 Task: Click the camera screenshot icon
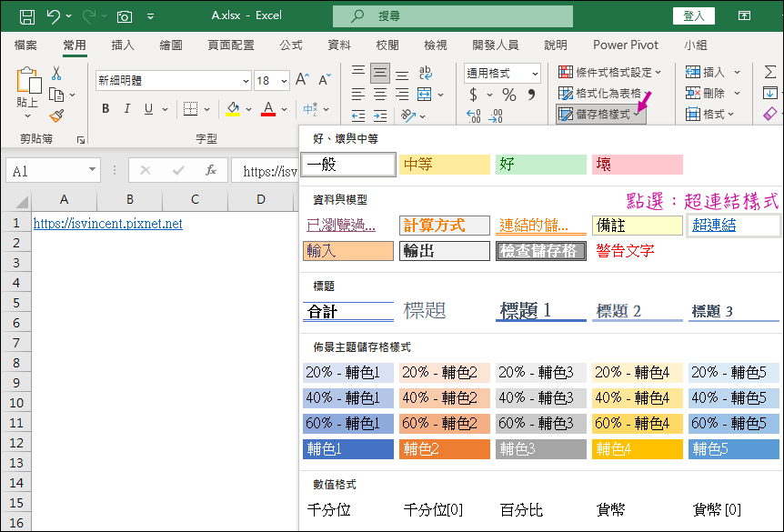coord(124,16)
